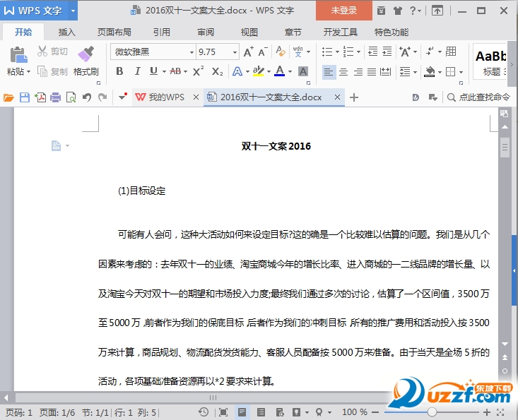518x420 pixels.
Task: Activate the Format Painter brush
Action: click(86, 54)
